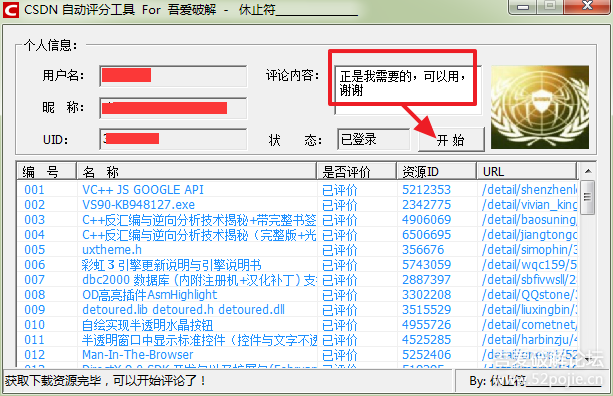Click the CSDN logo icon in title bar
Screen dimensions: 613x396
click(x=11, y=10)
